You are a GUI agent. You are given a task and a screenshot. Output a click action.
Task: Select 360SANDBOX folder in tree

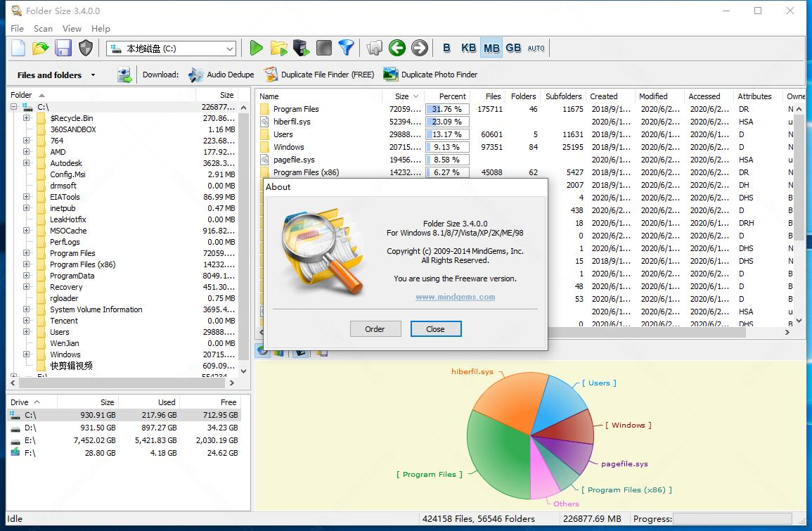(x=73, y=129)
